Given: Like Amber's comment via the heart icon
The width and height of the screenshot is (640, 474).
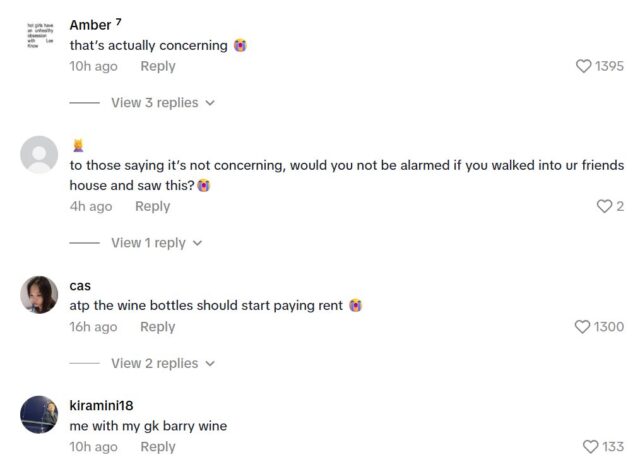Looking at the screenshot, I should [x=584, y=66].
